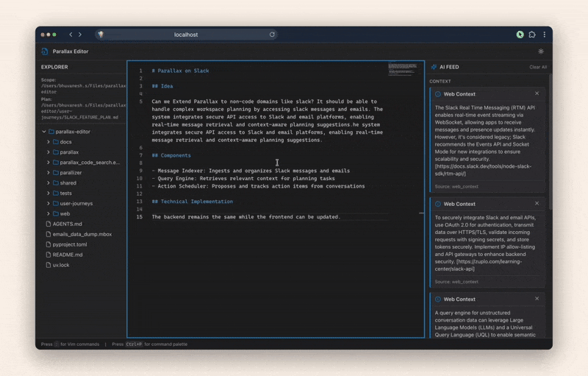Viewport: 588px width, 376px height.
Task: Open the README.md file
Action: 67,255
